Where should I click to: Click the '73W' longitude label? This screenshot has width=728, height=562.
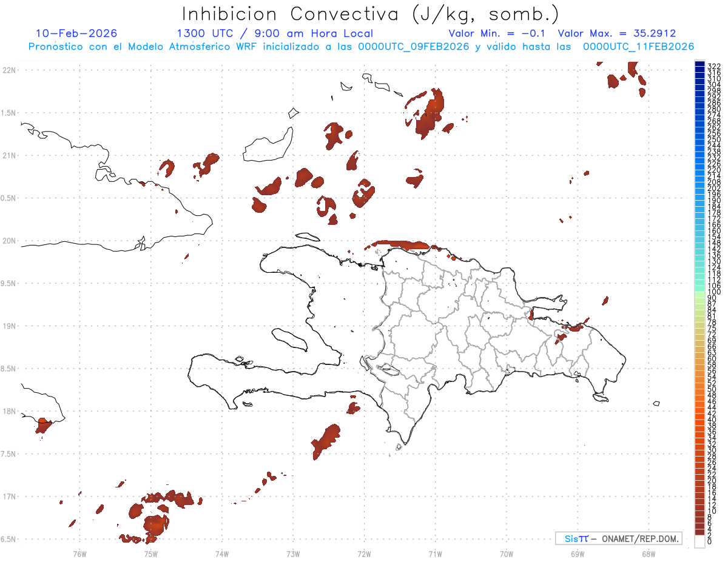click(x=293, y=554)
